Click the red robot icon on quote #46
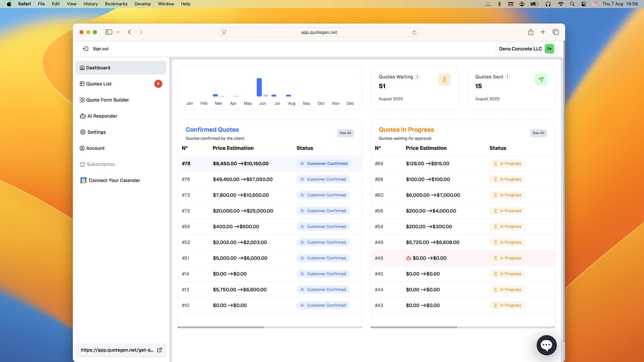 408,258
